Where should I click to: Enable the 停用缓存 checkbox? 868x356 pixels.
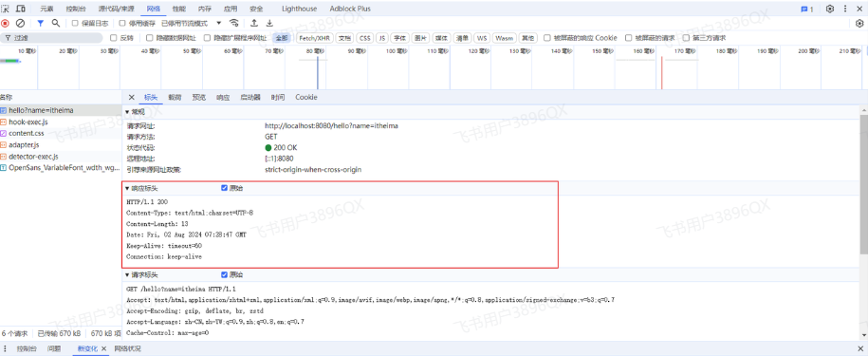click(123, 23)
